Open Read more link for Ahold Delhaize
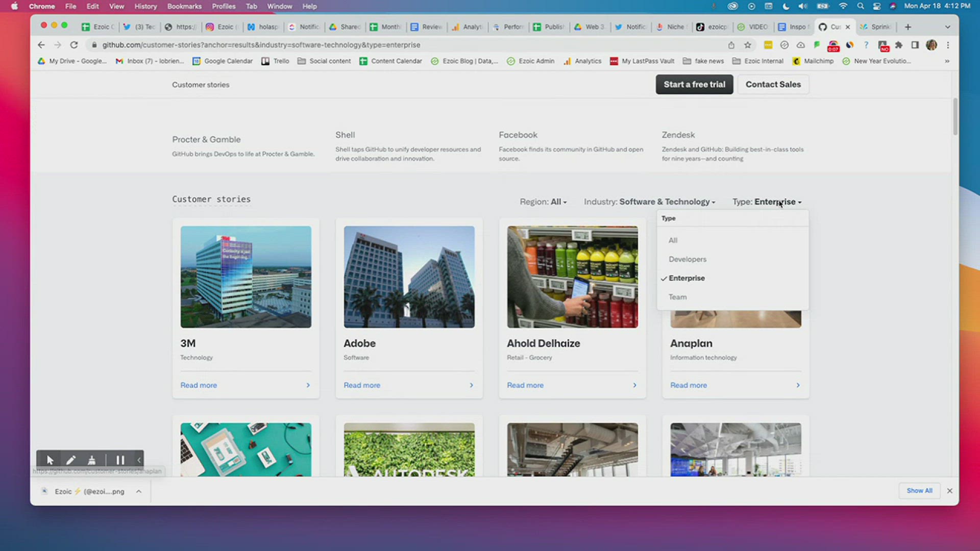Viewport: 980px width, 551px height. tap(525, 385)
